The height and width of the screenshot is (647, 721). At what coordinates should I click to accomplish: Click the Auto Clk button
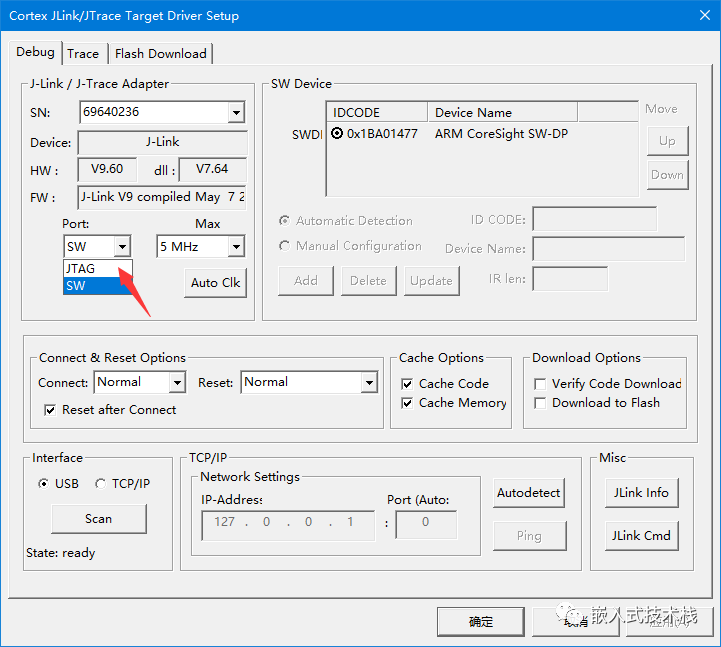point(215,283)
